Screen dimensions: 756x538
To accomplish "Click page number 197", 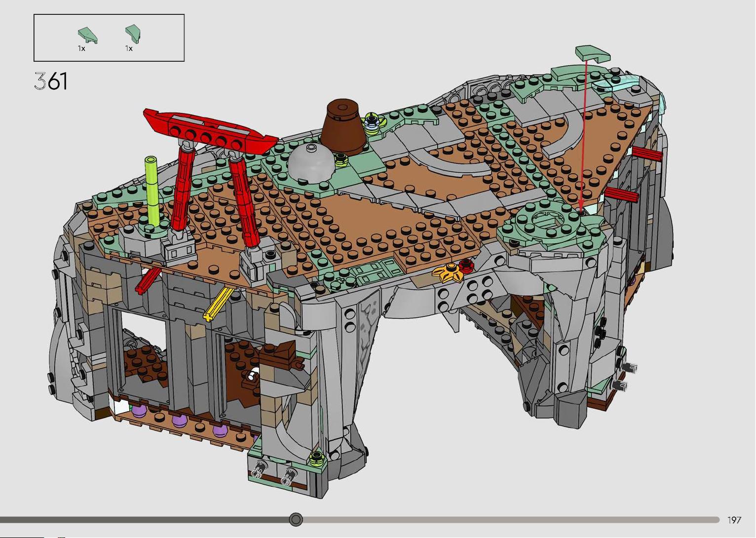I will 734,520.
